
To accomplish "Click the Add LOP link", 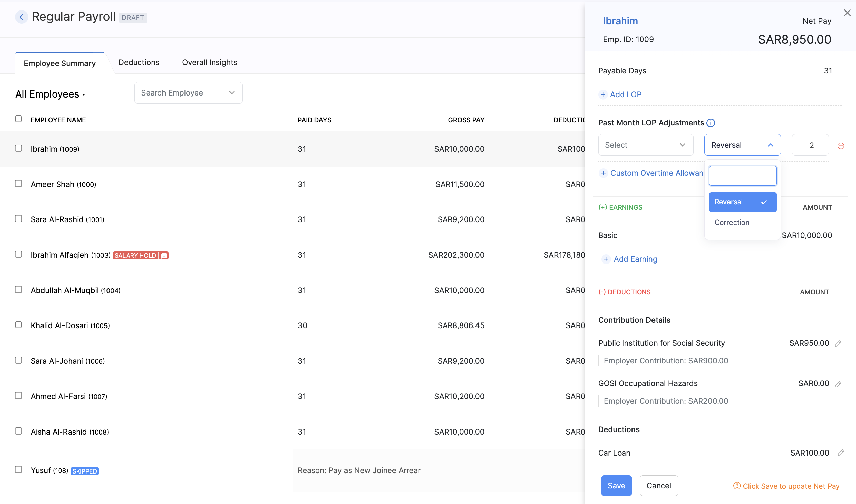I will coord(620,94).
